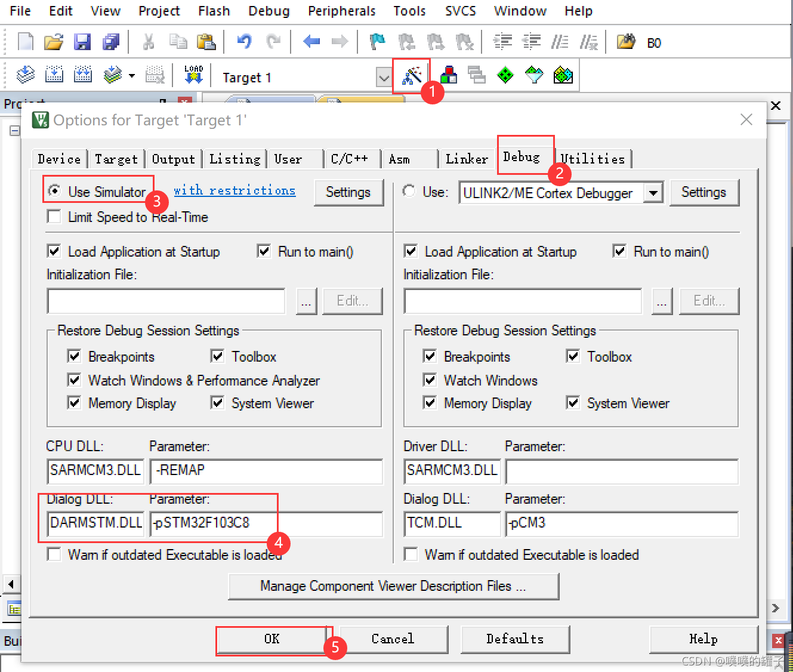Viewport: 793px width, 672px height.
Task: Rebuild all target files icon
Action: point(83,75)
